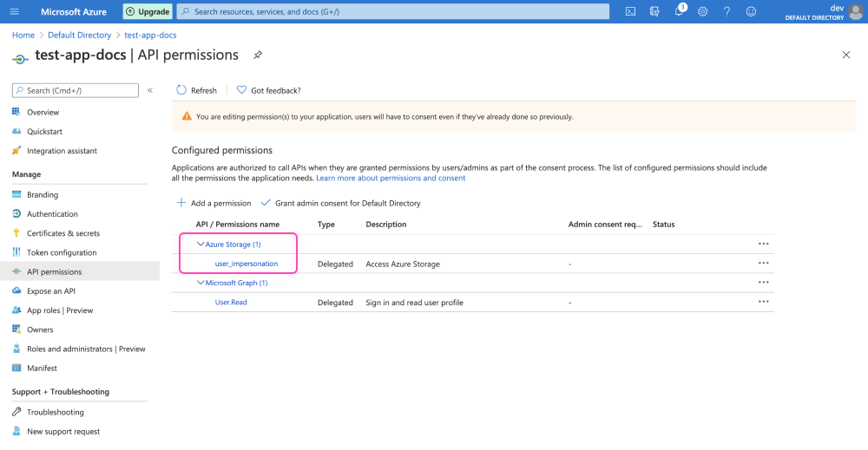Collapse the Microsoft Graph permission group
This screenshot has width=868, height=450.
click(x=201, y=283)
